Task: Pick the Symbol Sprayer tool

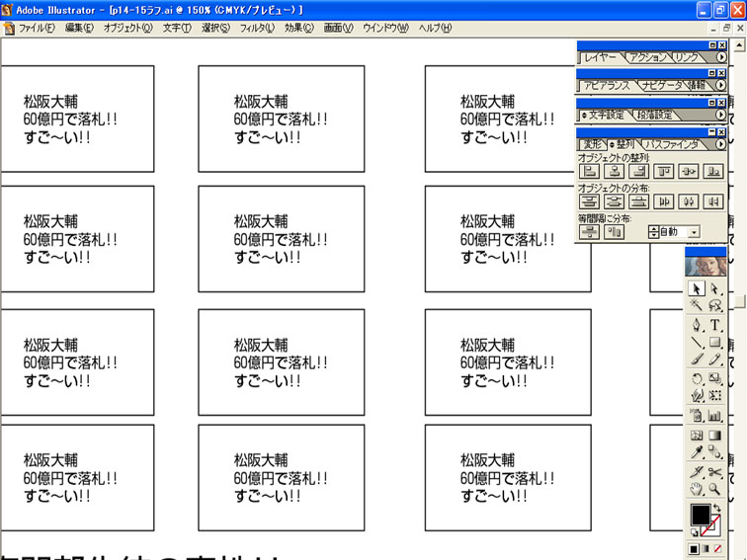Action: click(x=696, y=416)
